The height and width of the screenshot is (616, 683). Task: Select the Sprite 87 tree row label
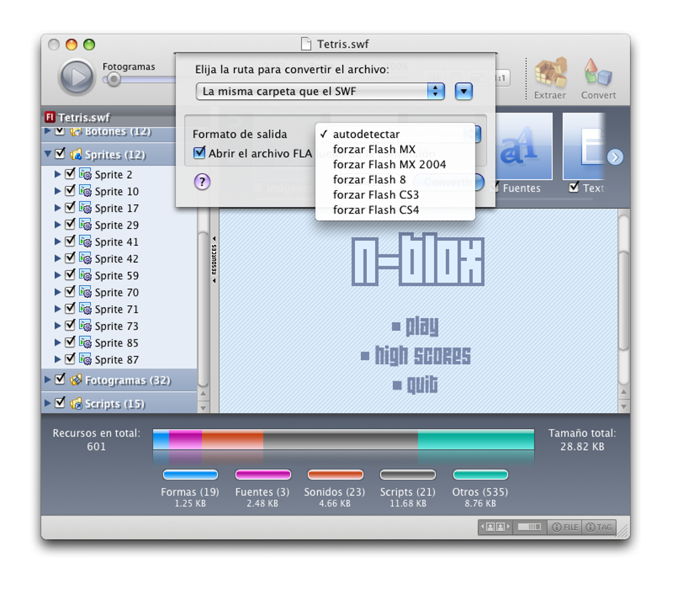point(117,360)
